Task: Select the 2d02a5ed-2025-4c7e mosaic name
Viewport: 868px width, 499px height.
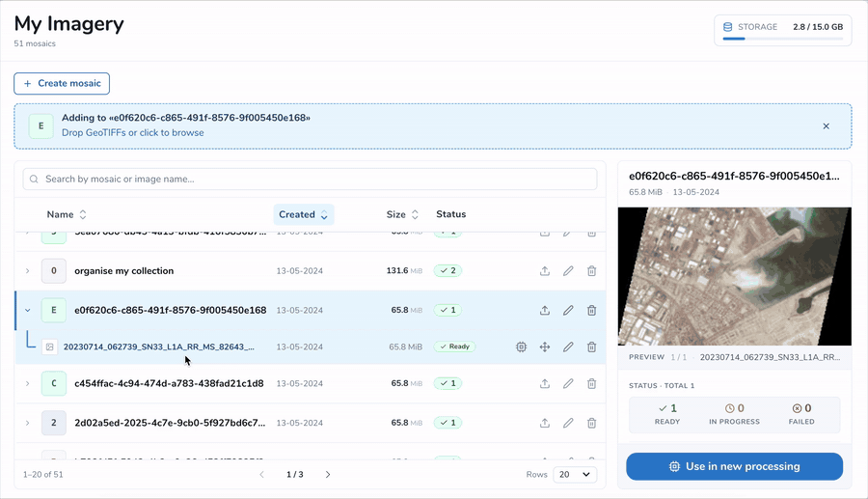Action: coord(170,423)
